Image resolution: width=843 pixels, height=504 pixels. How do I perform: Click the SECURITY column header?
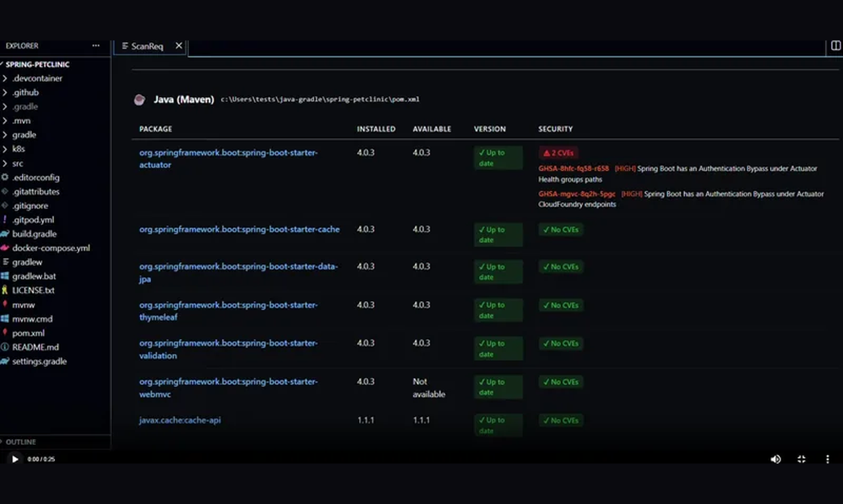click(556, 129)
